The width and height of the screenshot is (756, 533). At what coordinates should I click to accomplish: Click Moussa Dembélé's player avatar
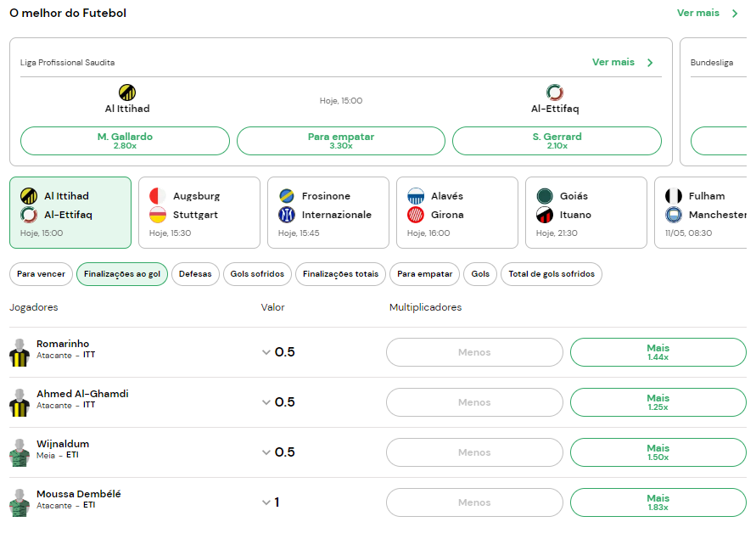click(x=20, y=502)
